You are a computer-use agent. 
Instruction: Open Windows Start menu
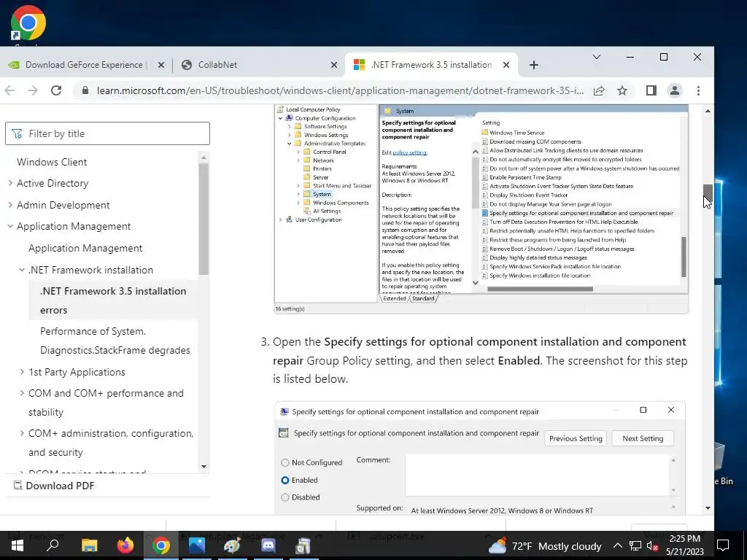(x=18, y=545)
